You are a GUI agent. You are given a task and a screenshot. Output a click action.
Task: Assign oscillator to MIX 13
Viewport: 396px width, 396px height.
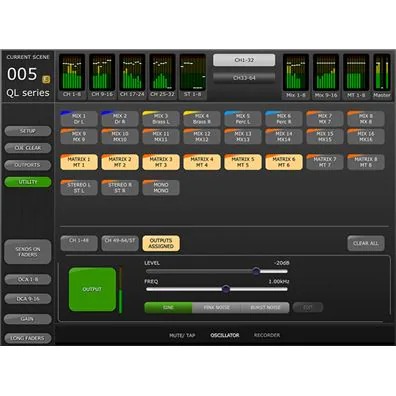tap(243, 136)
